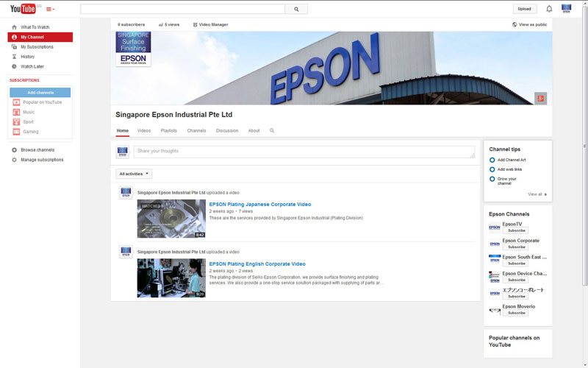Viewport: 588px width, 368px height.
Task: Switch to the About tab
Action: coord(254,131)
